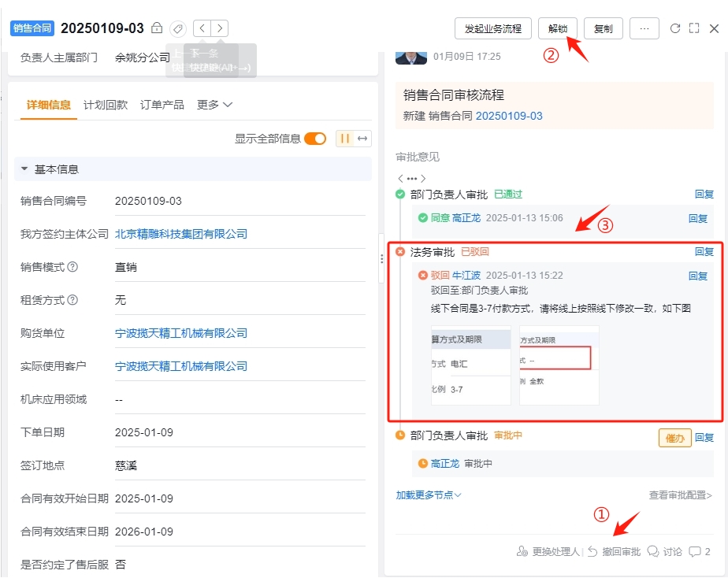The image size is (728, 578).
Task: Click help icon next to 销售模式
Action: click(72, 267)
